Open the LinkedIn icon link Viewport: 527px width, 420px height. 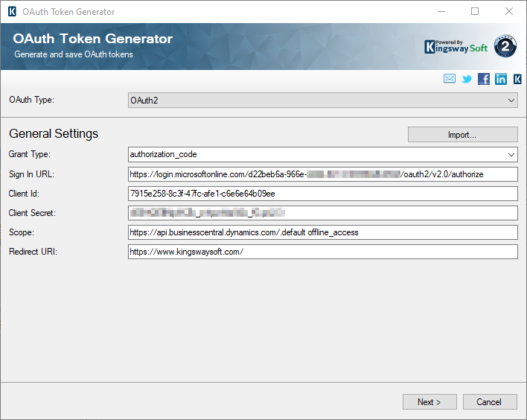click(501, 79)
